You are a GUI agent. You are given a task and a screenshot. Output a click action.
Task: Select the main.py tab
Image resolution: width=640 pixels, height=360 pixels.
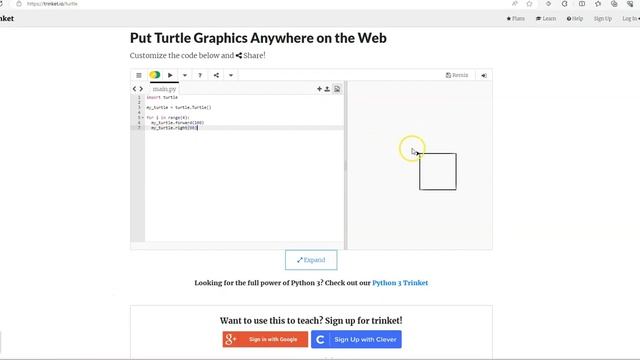tap(164, 89)
